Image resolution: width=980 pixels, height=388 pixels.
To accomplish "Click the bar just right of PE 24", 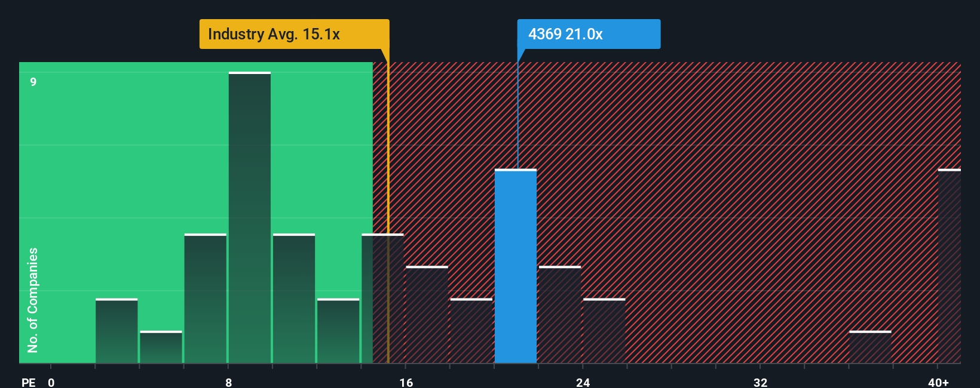I will pyautogui.click(x=604, y=331).
